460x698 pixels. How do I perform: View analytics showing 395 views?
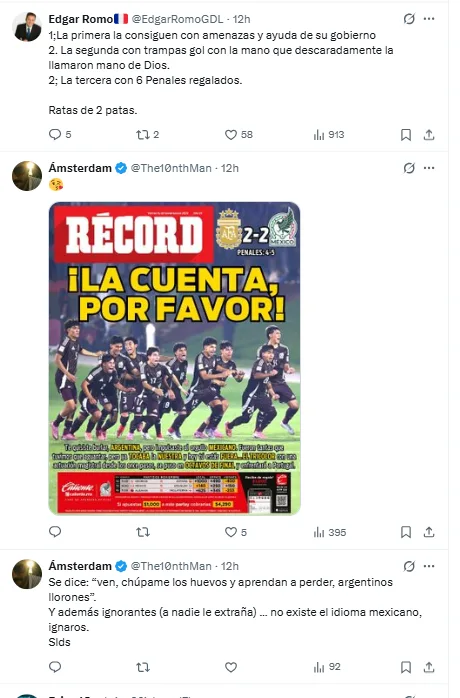[330, 532]
